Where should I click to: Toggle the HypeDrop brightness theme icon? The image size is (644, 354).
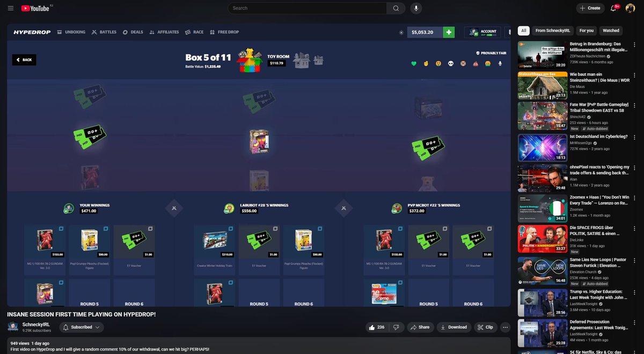tap(401, 33)
